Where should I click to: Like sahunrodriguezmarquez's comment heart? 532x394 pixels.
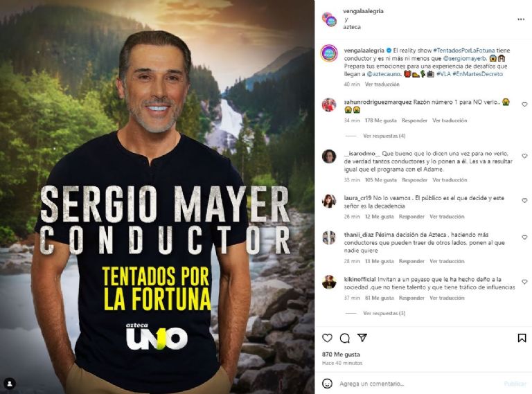[524, 105]
